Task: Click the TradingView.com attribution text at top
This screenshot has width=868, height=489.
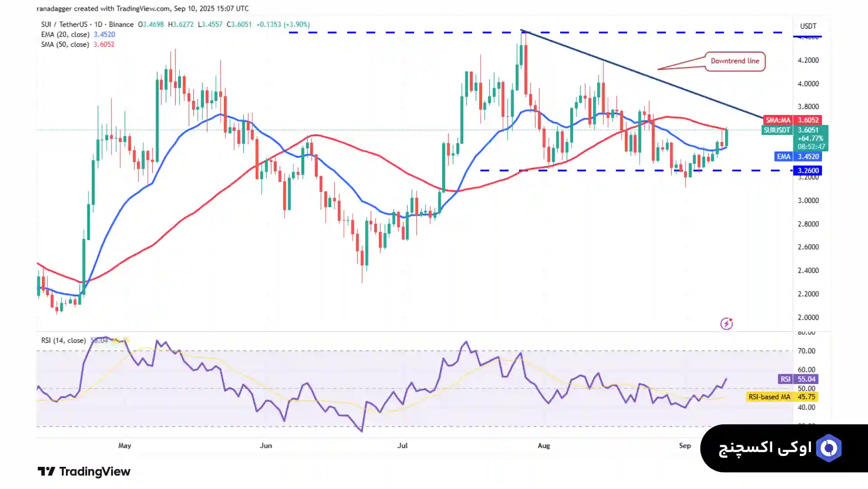Action: (x=143, y=9)
